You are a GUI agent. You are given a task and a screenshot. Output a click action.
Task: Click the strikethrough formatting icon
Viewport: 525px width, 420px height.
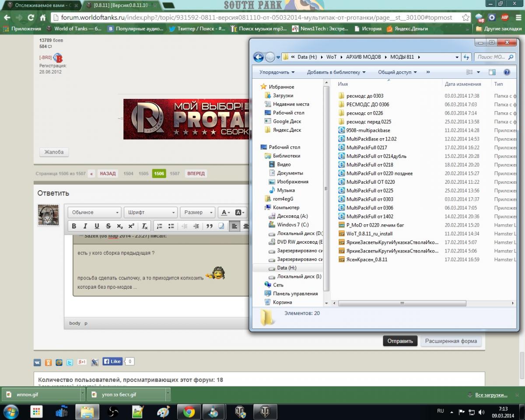click(108, 226)
